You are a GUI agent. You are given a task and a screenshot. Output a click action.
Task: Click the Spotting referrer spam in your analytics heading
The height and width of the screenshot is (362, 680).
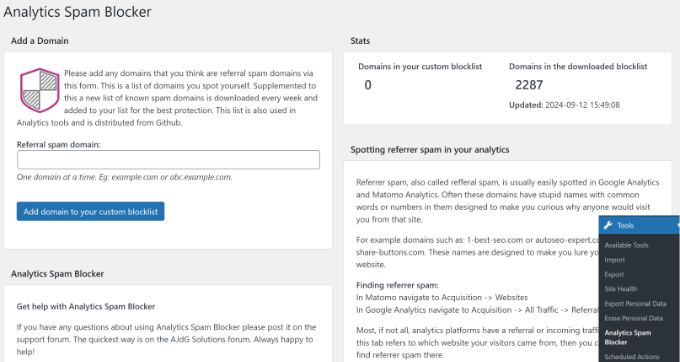[430, 150]
